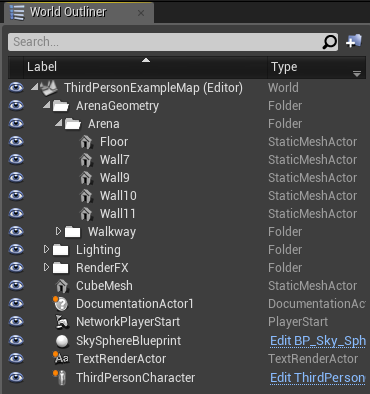Click the ThirdPersonCharacter actor icon
Image resolution: width=370 pixels, height=394 pixels.
(x=61, y=378)
